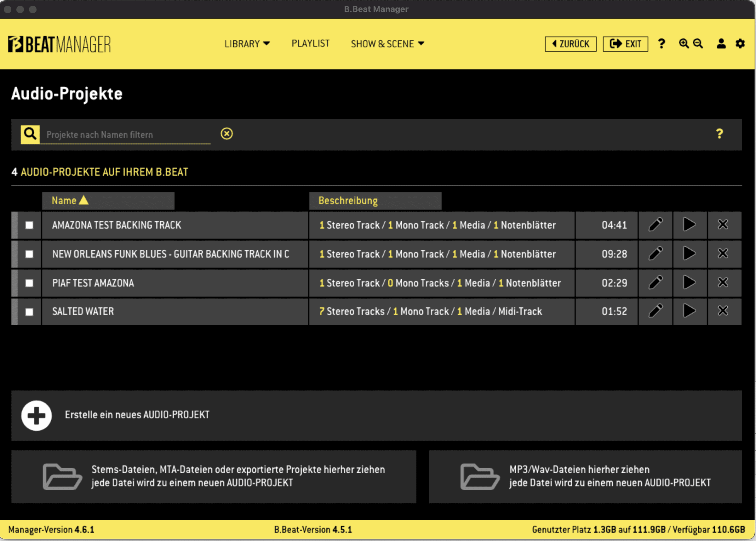The image size is (756, 541).
Task: Click the zoom out magnifier icon
Action: coord(698,44)
